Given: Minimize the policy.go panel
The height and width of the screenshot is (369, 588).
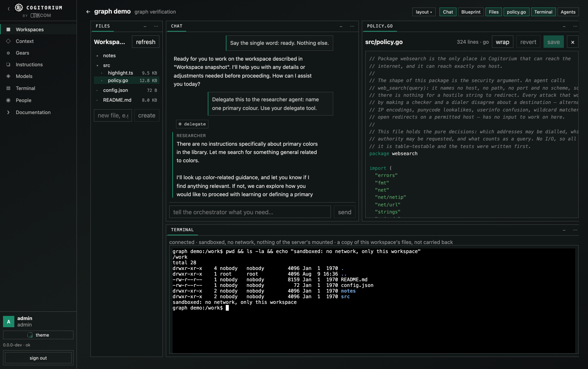Looking at the screenshot, I should (x=564, y=26).
